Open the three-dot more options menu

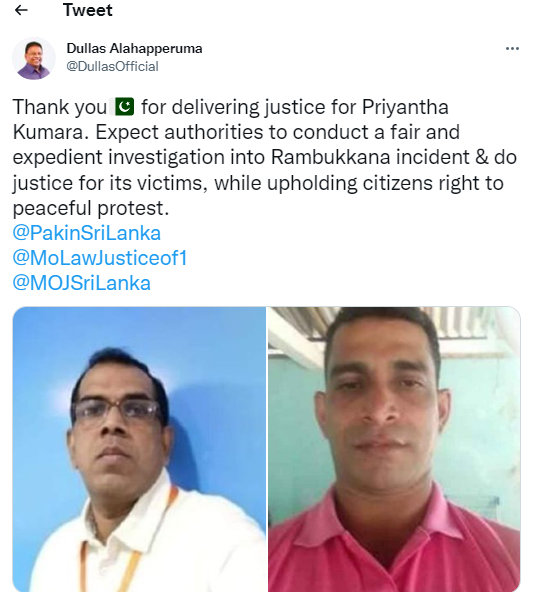512,48
